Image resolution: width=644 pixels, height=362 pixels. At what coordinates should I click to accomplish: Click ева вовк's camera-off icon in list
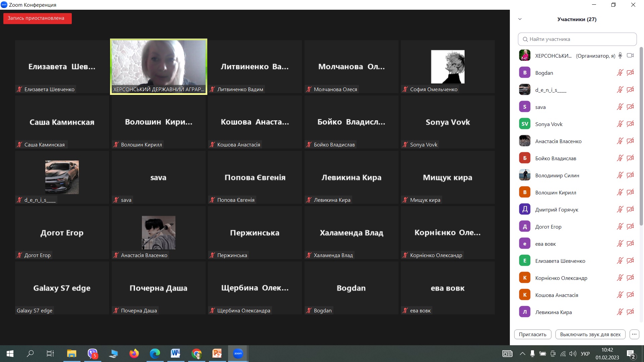pyautogui.click(x=630, y=244)
